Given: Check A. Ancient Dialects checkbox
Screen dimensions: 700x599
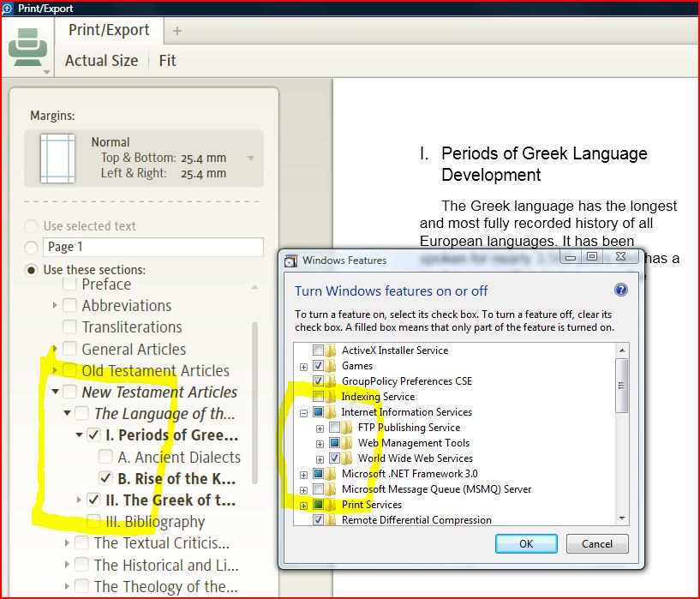Looking at the screenshot, I should point(105,457).
